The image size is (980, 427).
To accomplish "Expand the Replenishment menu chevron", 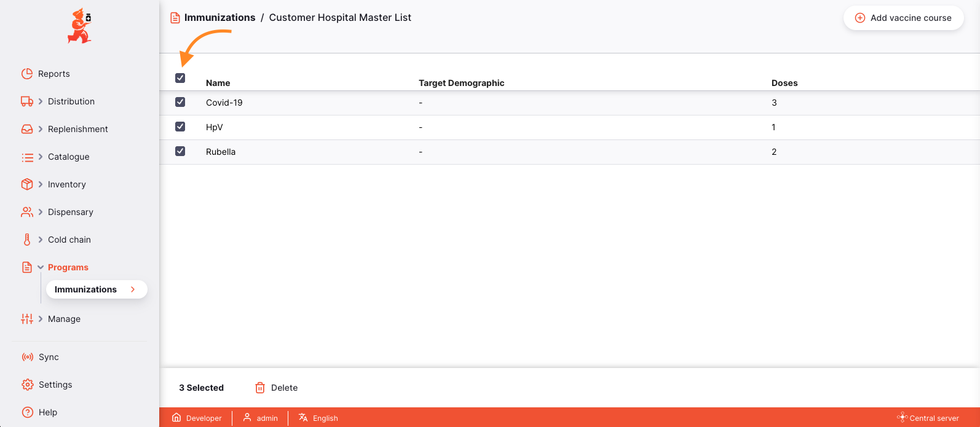I will (41, 129).
